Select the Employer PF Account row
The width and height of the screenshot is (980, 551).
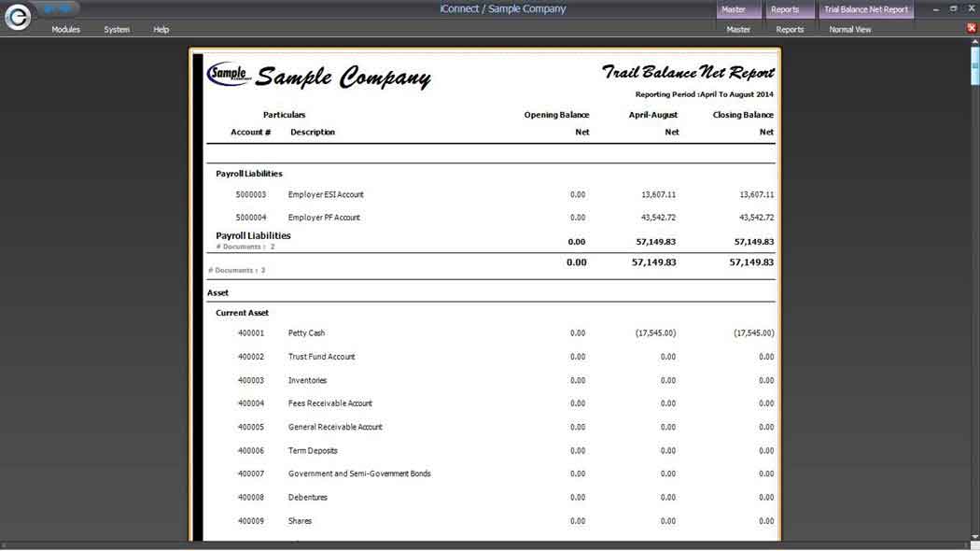324,218
